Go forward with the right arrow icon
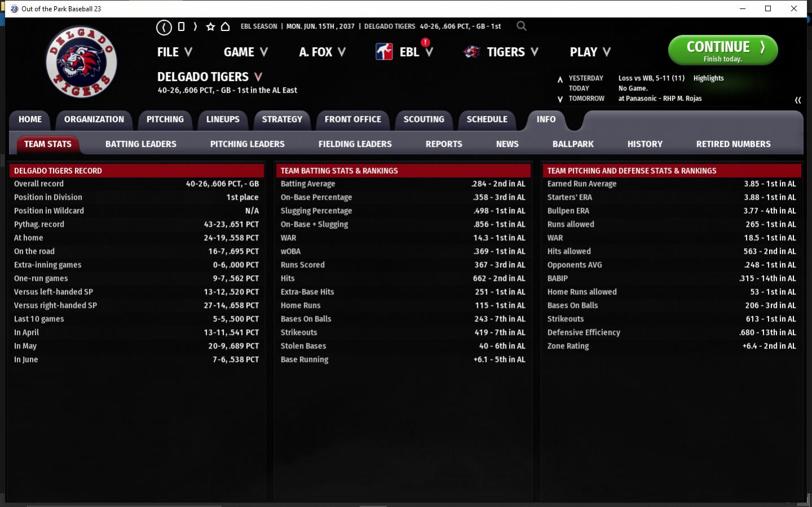Viewport: 812px width, 507px height. [x=195, y=27]
